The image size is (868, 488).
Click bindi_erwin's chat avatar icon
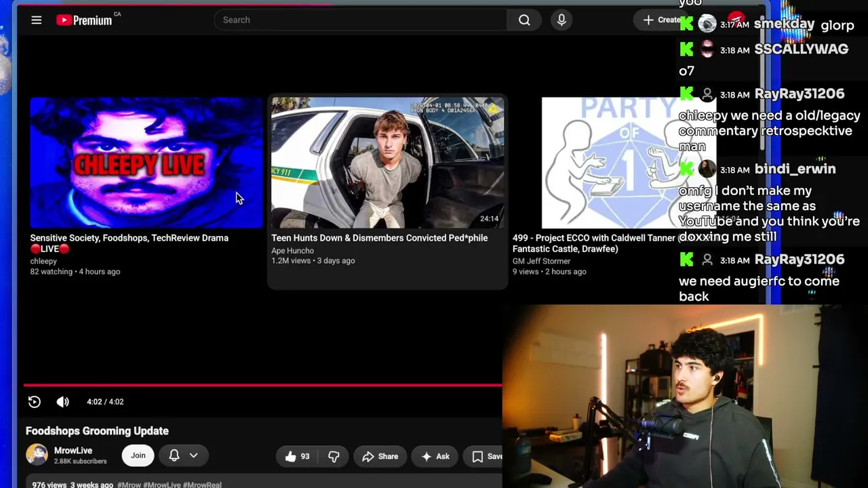coord(707,169)
